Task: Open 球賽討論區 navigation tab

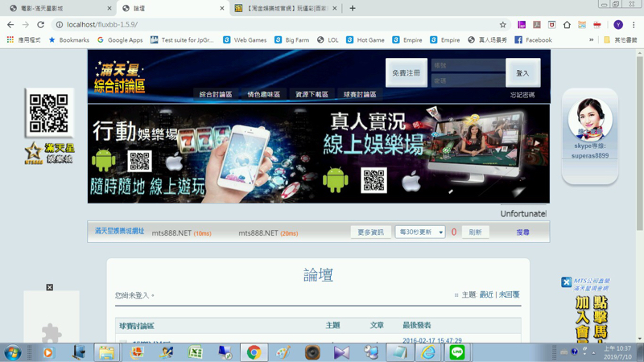Action: click(x=360, y=94)
